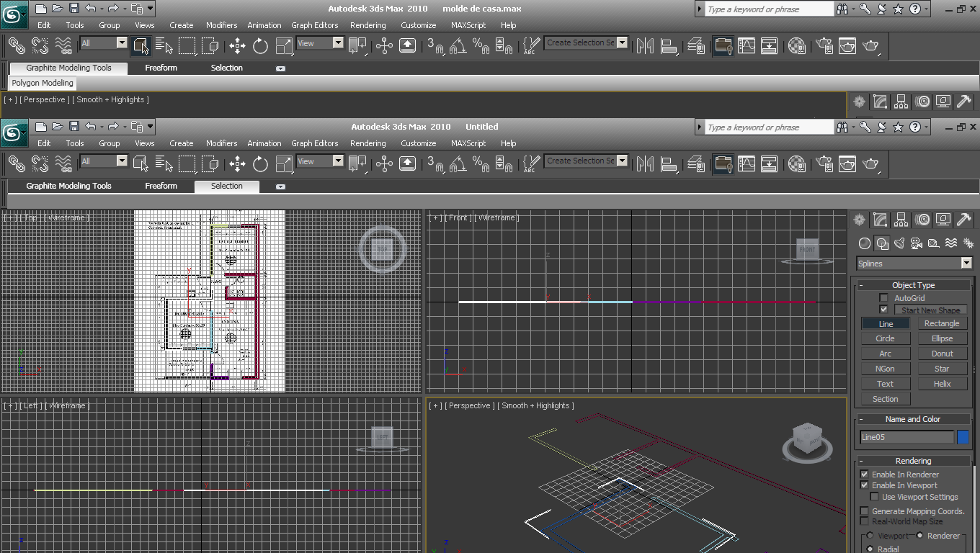Screen dimensions: 980x553
Task: Open Material Editor in Untitled window toolbar
Action: [x=796, y=164]
